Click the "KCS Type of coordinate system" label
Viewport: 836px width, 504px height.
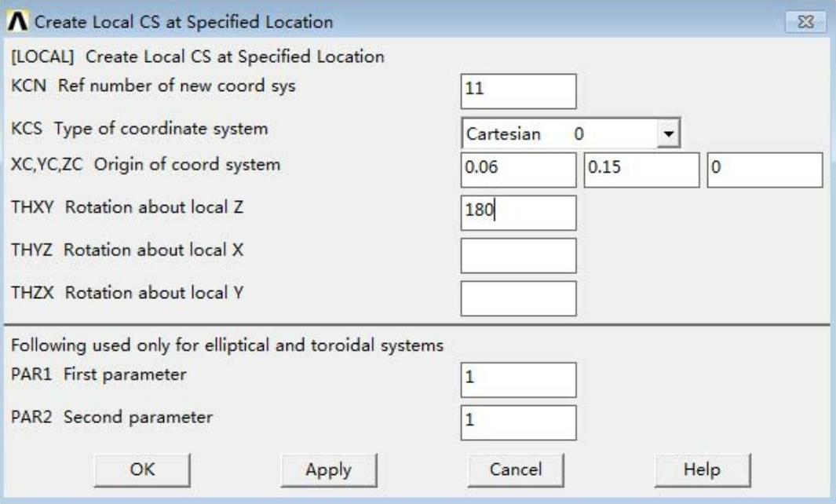pos(139,129)
